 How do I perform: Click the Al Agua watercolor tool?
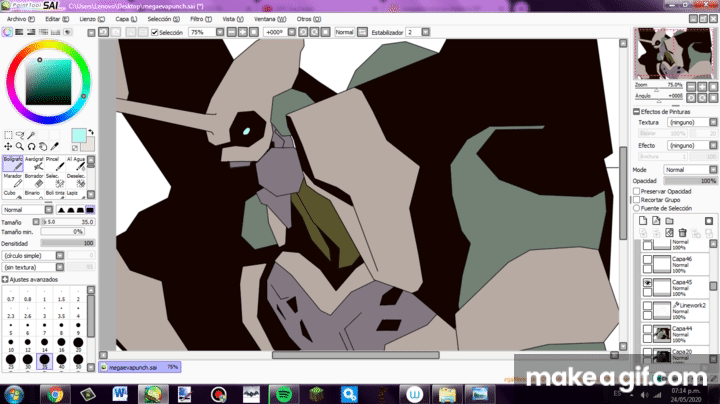(76, 165)
